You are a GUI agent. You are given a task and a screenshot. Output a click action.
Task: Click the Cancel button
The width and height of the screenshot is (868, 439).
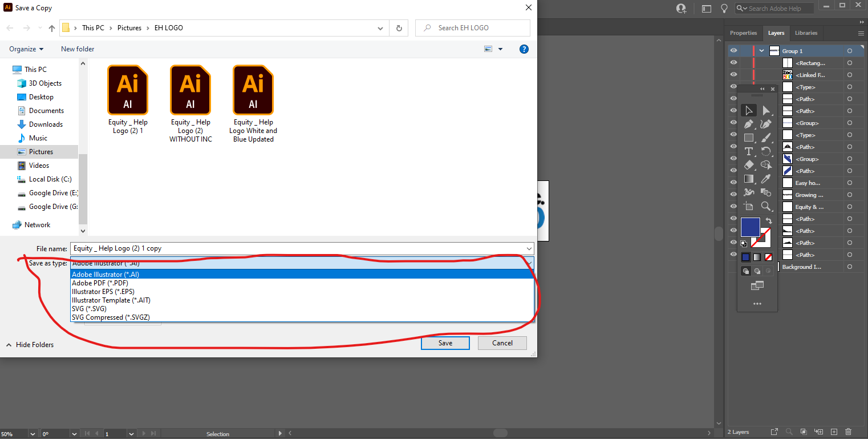(x=502, y=343)
